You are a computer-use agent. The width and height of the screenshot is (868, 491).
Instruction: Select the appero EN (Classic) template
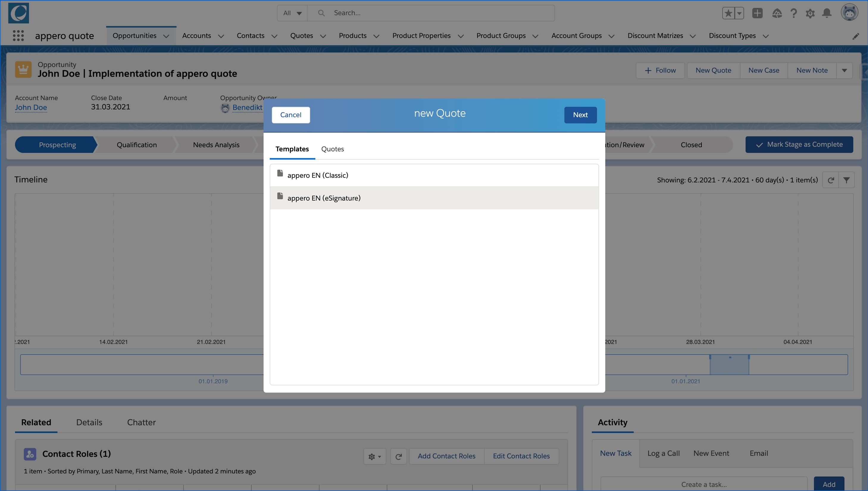tap(318, 175)
